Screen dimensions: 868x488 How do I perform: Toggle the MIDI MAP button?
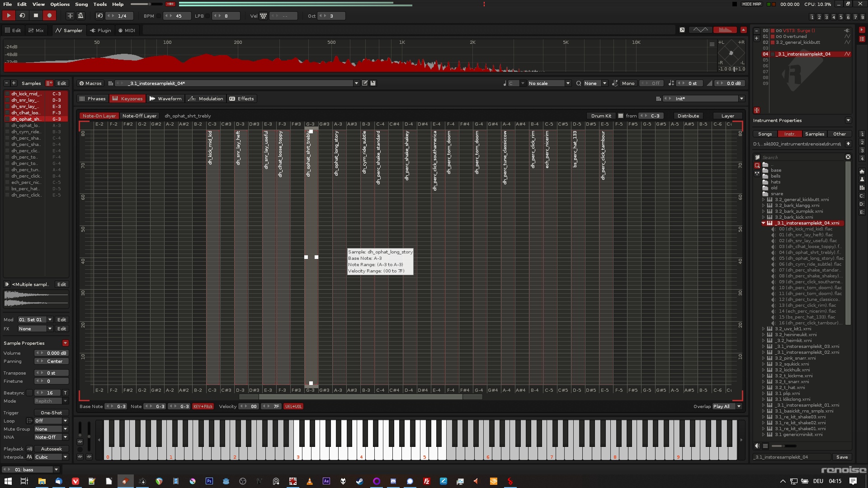coord(751,4)
